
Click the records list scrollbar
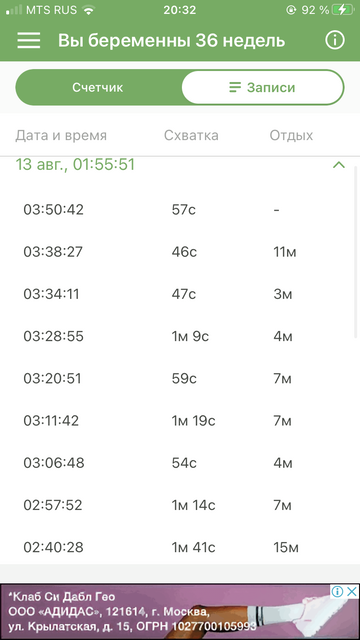(x=357, y=251)
